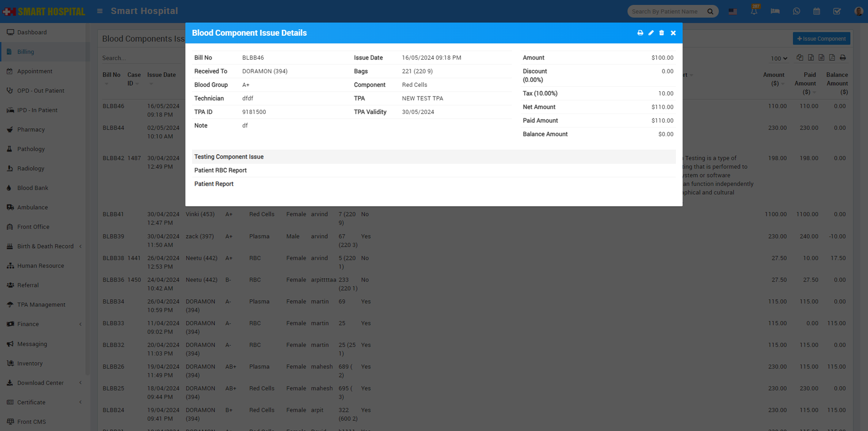This screenshot has width=868, height=431.
Task: Open the 100 rows-per-page dropdown
Action: (x=779, y=58)
